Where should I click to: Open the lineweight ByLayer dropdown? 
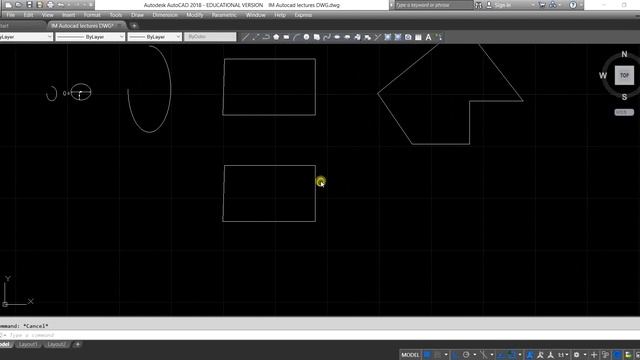coord(154,37)
